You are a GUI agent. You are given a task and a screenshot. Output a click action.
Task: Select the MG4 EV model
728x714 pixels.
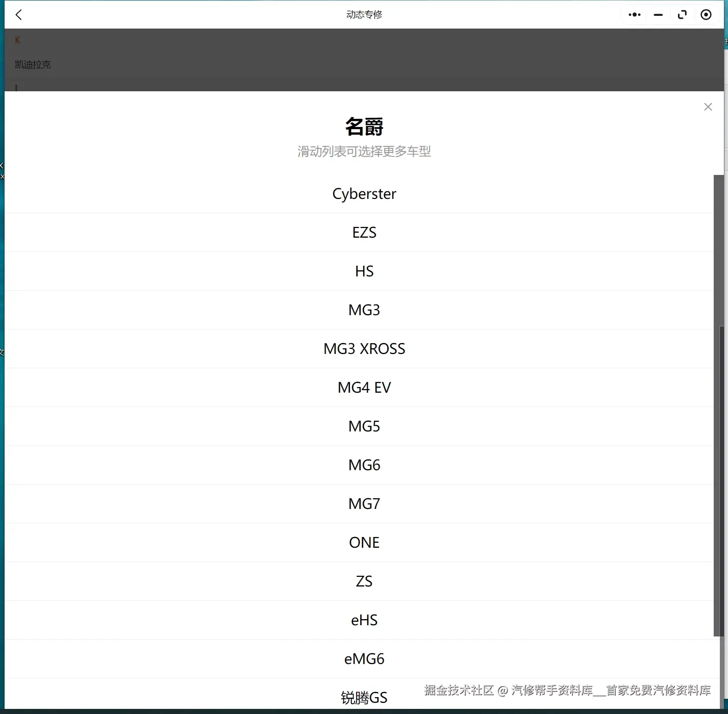pyautogui.click(x=364, y=387)
